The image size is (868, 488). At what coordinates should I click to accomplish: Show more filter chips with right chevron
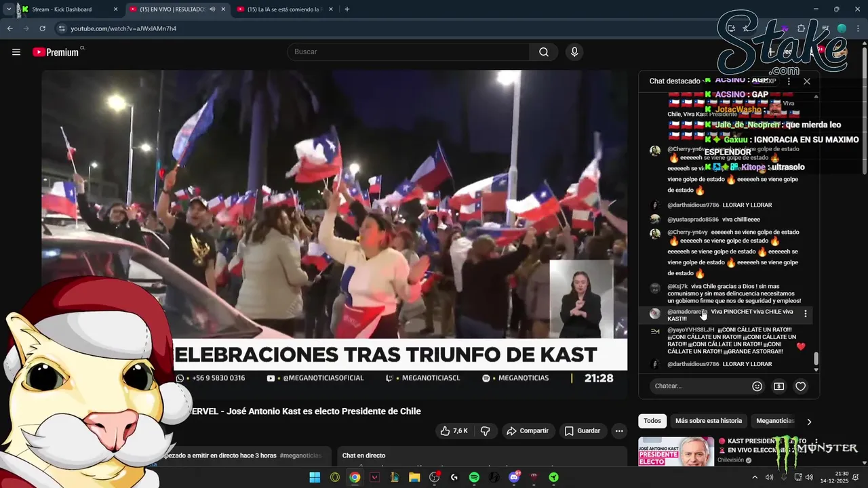(x=809, y=422)
